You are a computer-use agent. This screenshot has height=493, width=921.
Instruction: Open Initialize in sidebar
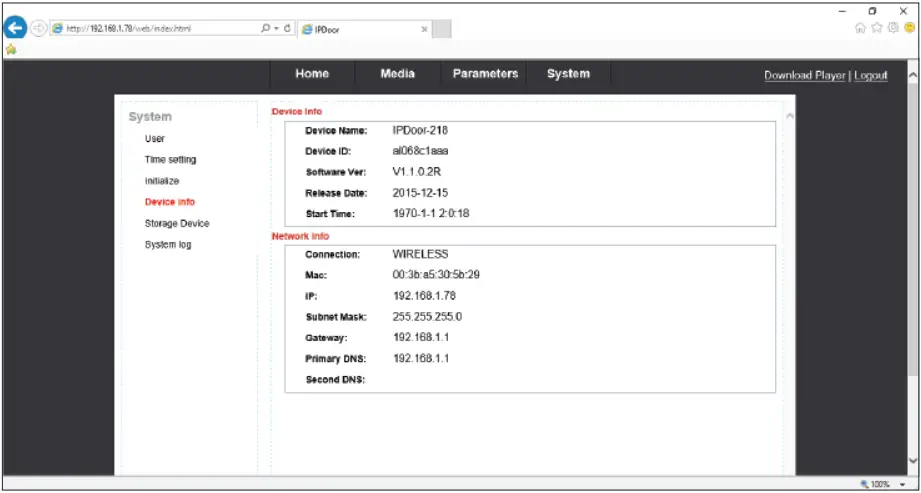point(162,181)
